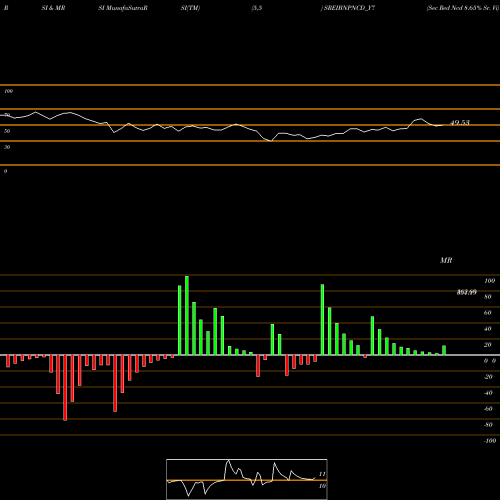Click the 11 label in mini chart
The image size is (500, 500).
tap(322, 474)
